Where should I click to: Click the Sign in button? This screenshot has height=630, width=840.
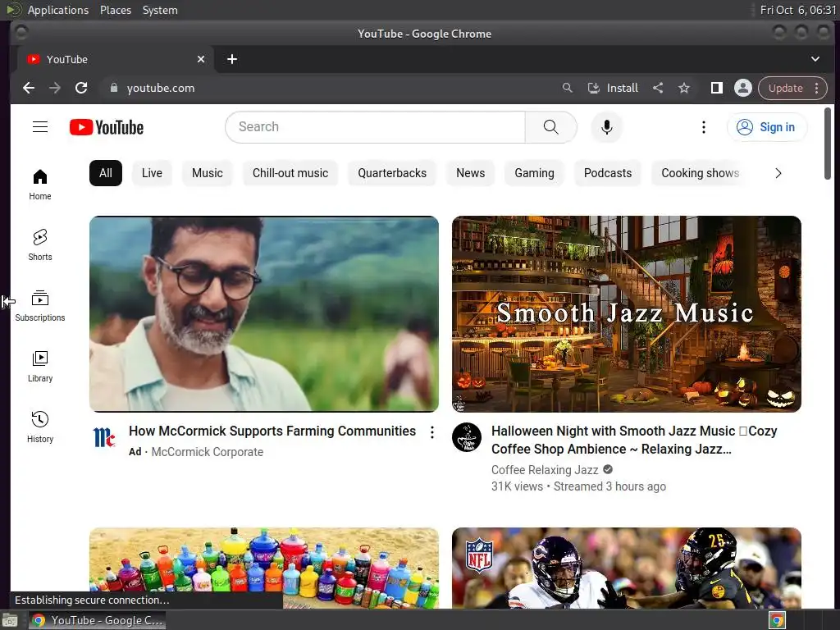point(767,127)
